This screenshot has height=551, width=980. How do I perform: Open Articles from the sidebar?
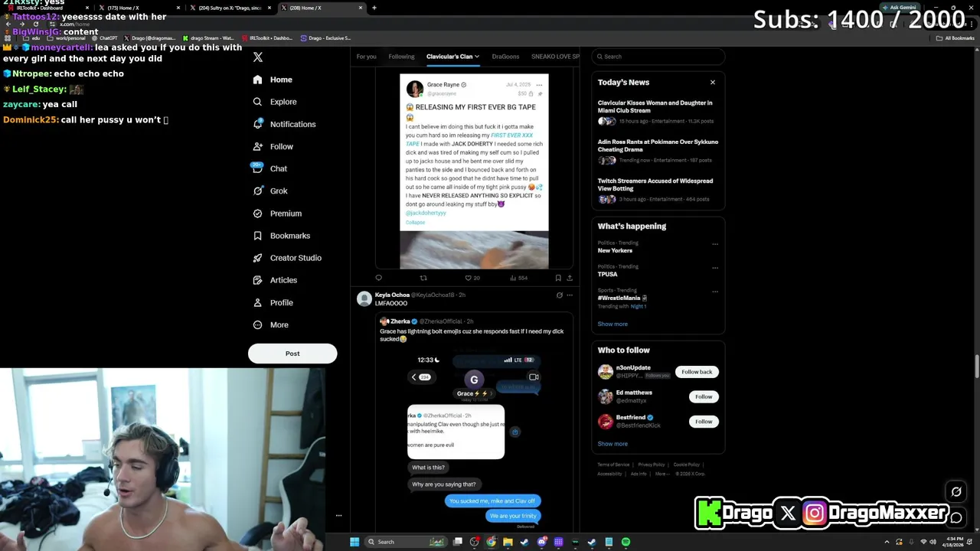coord(274,280)
